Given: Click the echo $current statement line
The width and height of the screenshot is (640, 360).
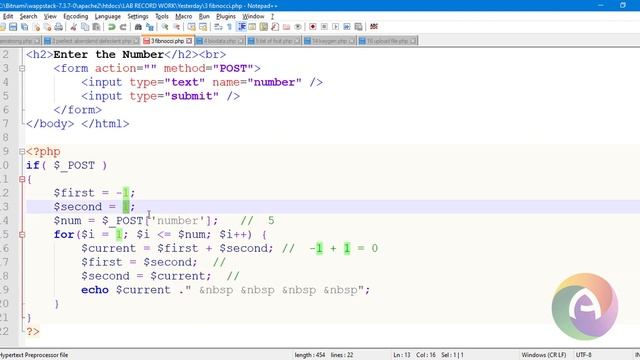Looking at the screenshot, I should pyautogui.click(x=225, y=290).
